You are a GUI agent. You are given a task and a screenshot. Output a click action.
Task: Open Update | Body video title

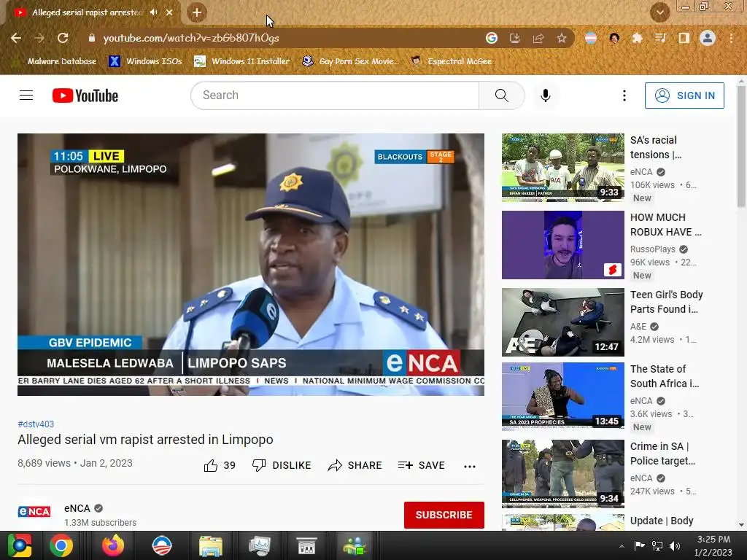click(662, 521)
